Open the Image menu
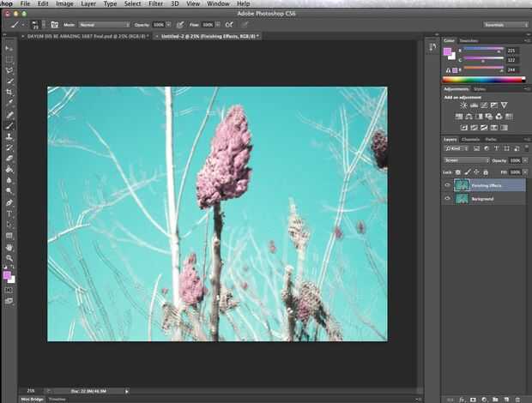This screenshot has width=532, height=403. click(64, 3)
